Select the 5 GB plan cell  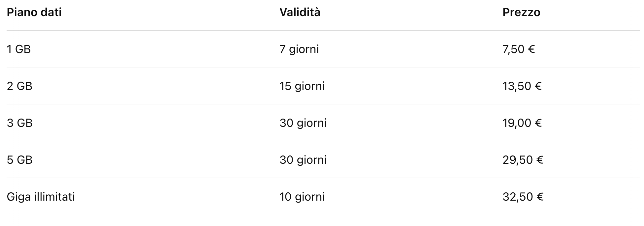(20, 160)
